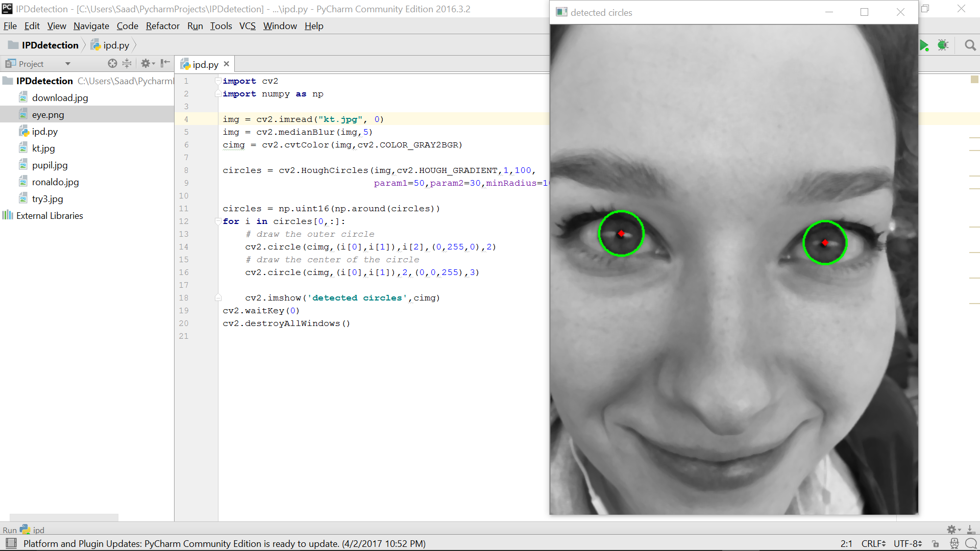Open the Hector inspection icon in status bar
The image size is (980, 551).
[954, 544]
